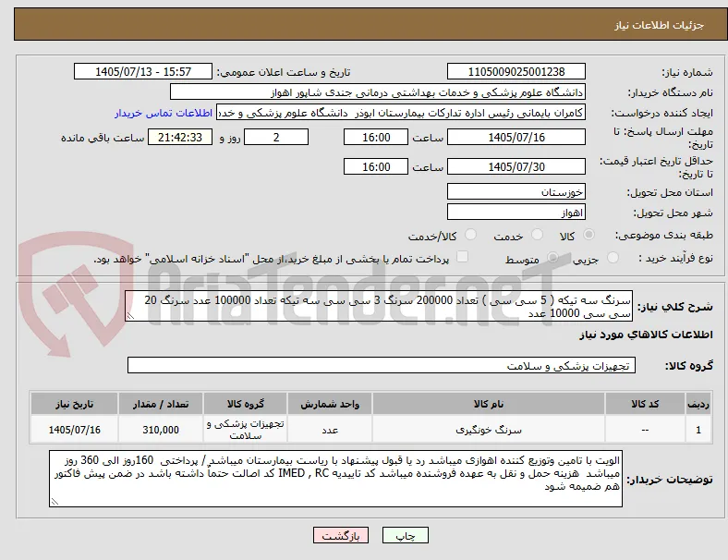Click the بازگشت back button
This screenshot has width=728, height=560.
pyautogui.click(x=341, y=535)
